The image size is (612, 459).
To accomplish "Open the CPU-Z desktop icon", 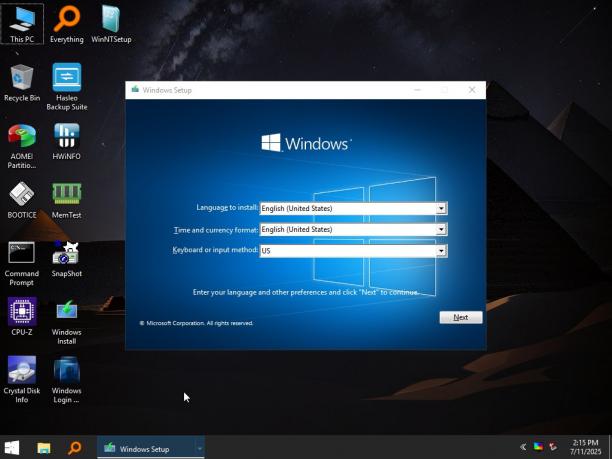I will point(22,317).
